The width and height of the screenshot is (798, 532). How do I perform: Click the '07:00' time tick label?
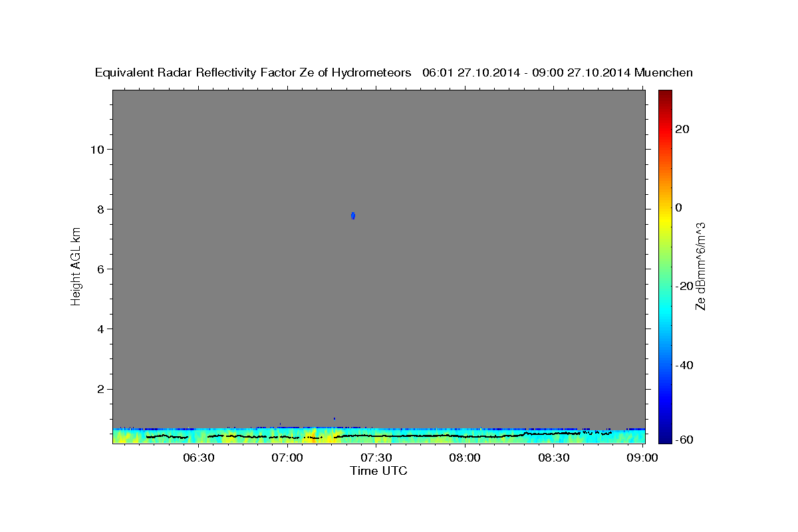pyautogui.click(x=288, y=458)
